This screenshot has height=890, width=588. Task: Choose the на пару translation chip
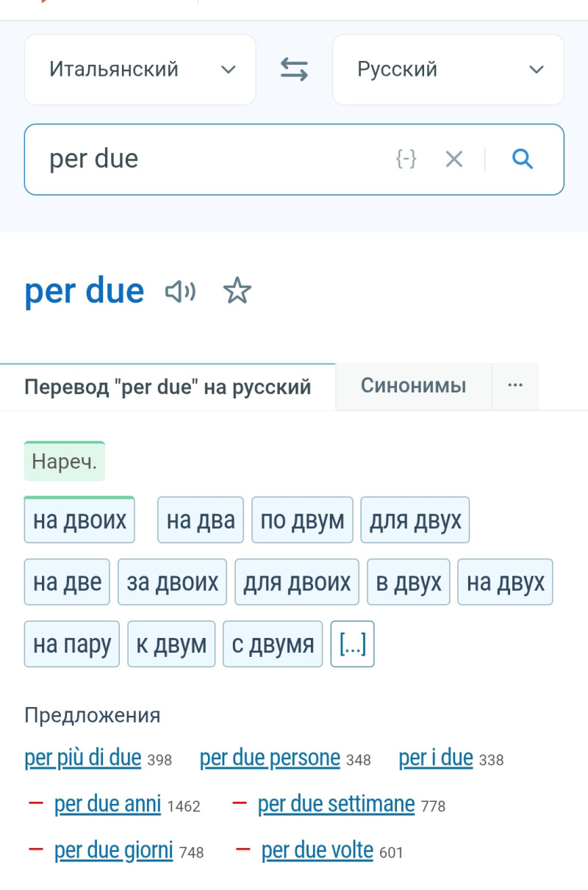(72, 645)
